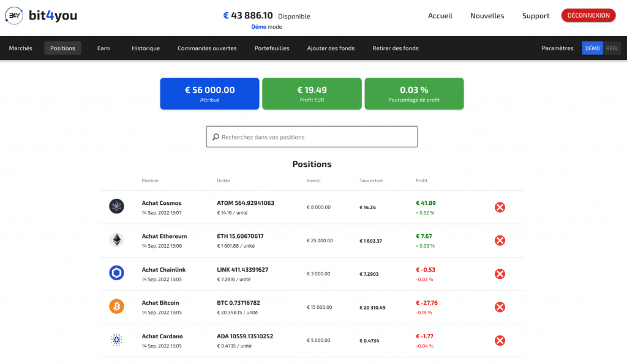Image resolution: width=627 pixels, height=364 pixels.
Task: Click the Bitcoin coin icon
Action: point(116,307)
